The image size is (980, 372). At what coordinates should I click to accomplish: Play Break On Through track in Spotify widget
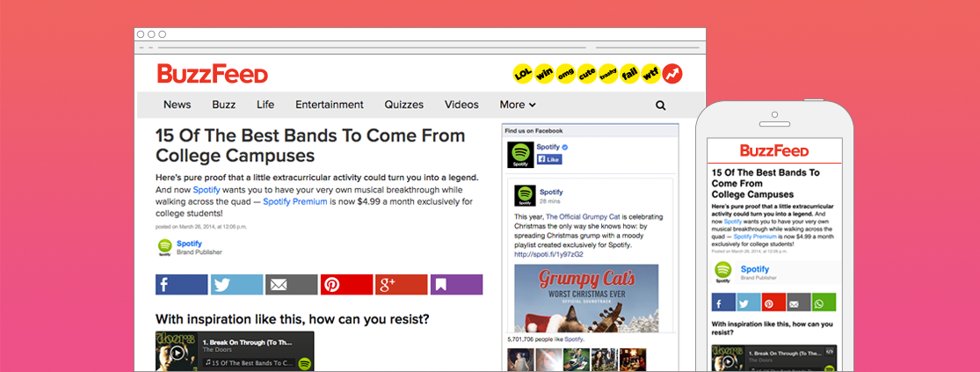click(177, 353)
